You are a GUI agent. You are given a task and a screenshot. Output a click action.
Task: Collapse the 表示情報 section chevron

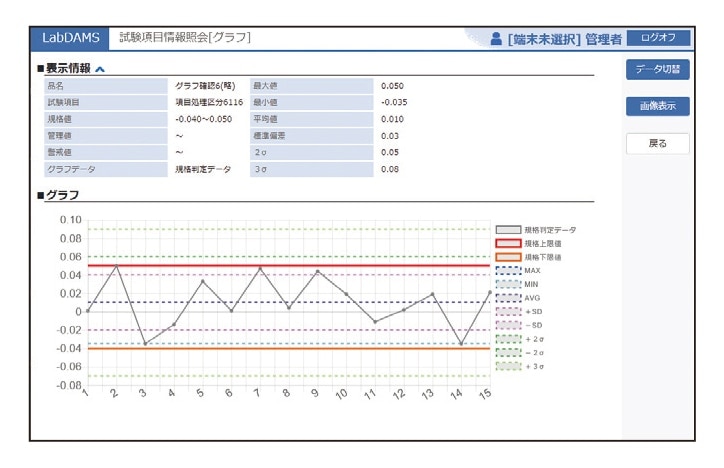pos(100,69)
